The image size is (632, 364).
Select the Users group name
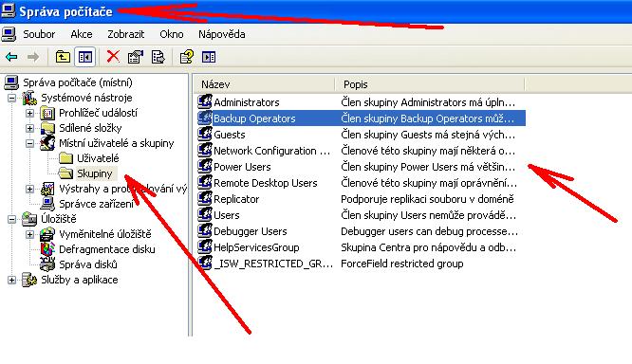coord(227,215)
